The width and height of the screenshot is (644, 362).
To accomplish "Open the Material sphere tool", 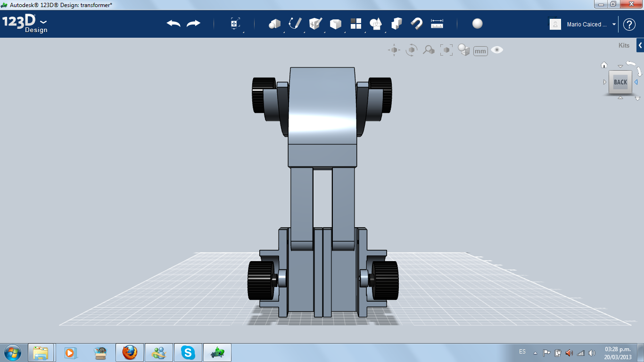I will 478,24.
